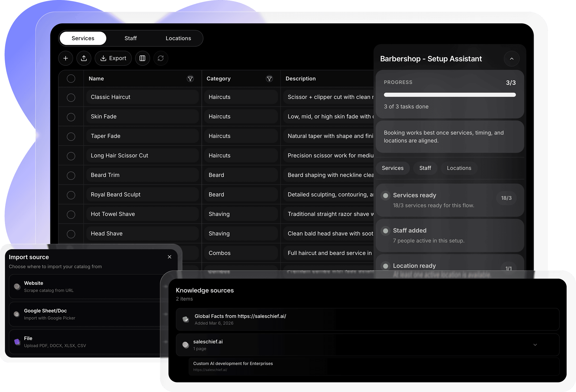Toggle the select-all header checkbox
576x392 pixels.
click(x=71, y=79)
